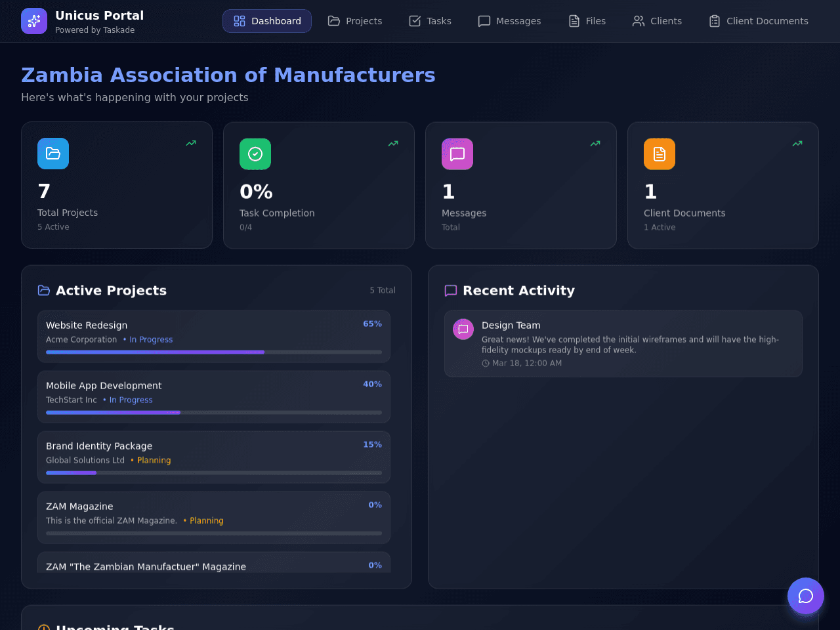Click trend arrow on Task Completion card

393,144
